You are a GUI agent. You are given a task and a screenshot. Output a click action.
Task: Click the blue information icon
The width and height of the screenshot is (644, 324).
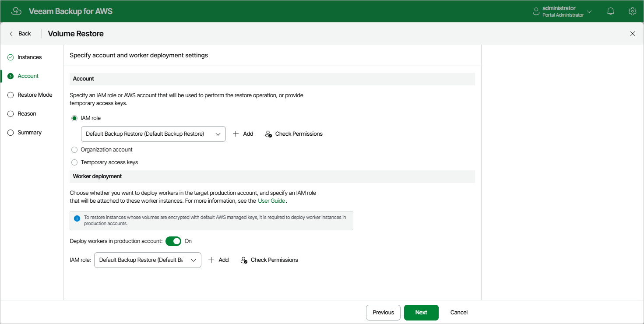point(77,218)
